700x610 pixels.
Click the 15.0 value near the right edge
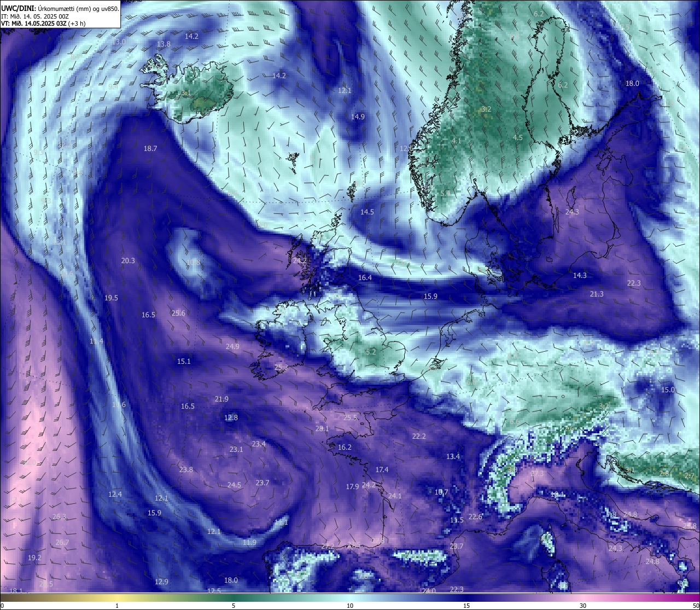pos(668,390)
